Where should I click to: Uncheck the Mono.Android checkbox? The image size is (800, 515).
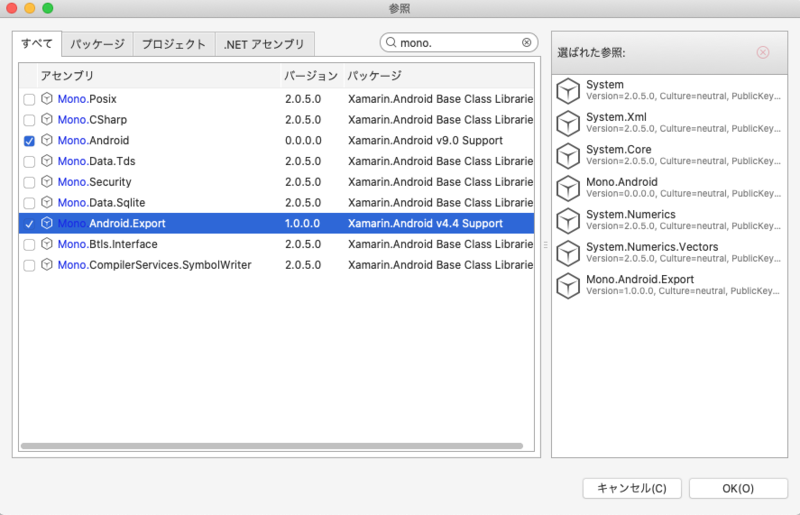tap(29, 141)
